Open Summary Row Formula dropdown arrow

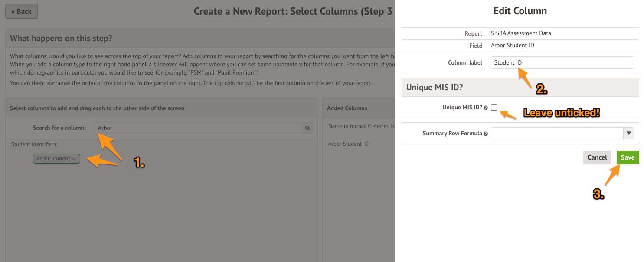pyautogui.click(x=629, y=133)
